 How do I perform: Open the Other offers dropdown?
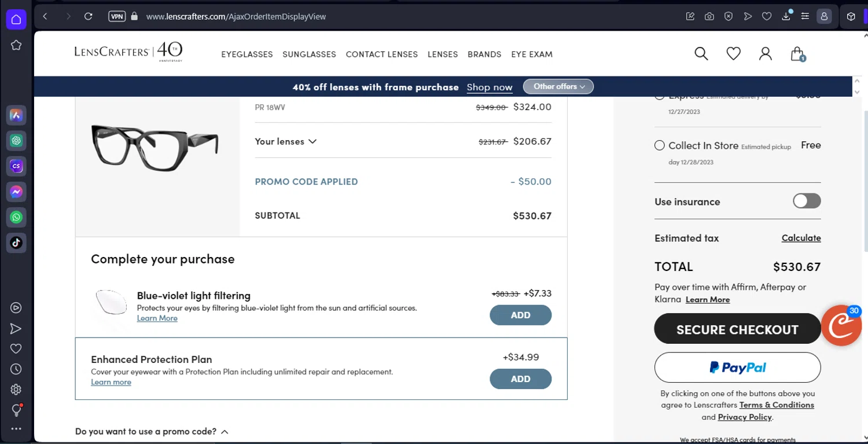click(x=558, y=86)
